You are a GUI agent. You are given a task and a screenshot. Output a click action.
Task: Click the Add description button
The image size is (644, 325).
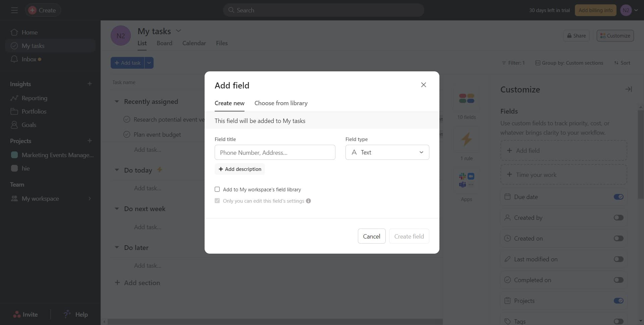click(x=239, y=169)
